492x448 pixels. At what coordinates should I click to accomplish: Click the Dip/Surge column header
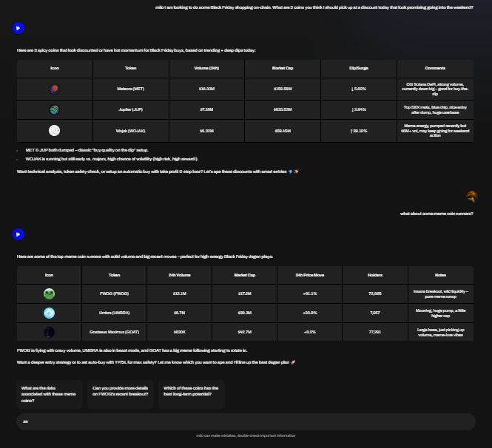(359, 68)
